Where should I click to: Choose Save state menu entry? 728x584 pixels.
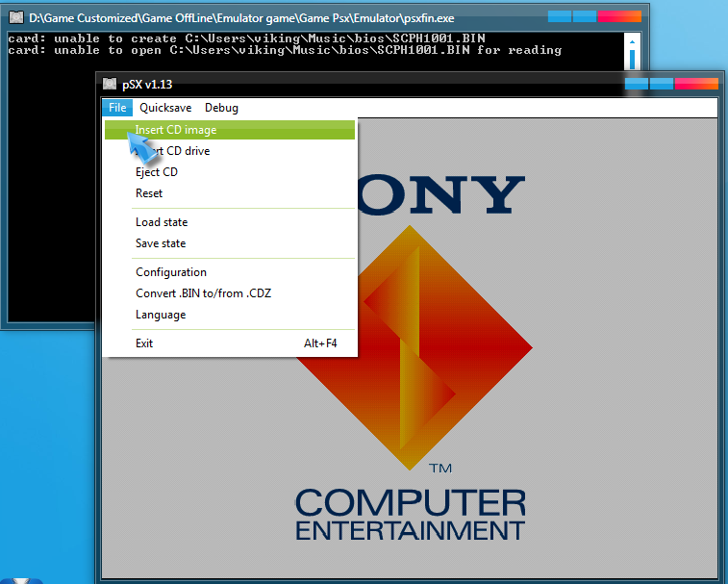(x=230, y=243)
